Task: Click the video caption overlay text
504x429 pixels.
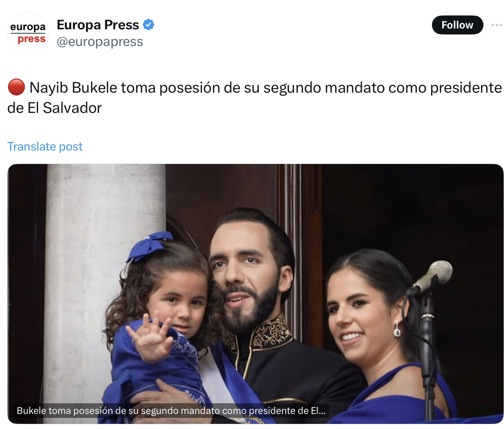Action: pos(171,410)
